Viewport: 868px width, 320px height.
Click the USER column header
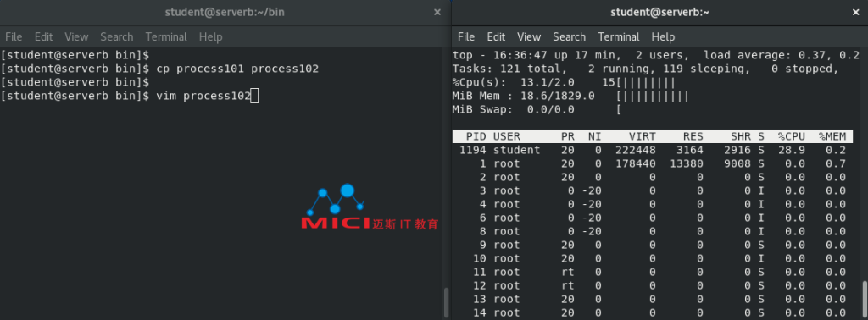click(x=507, y=136)
